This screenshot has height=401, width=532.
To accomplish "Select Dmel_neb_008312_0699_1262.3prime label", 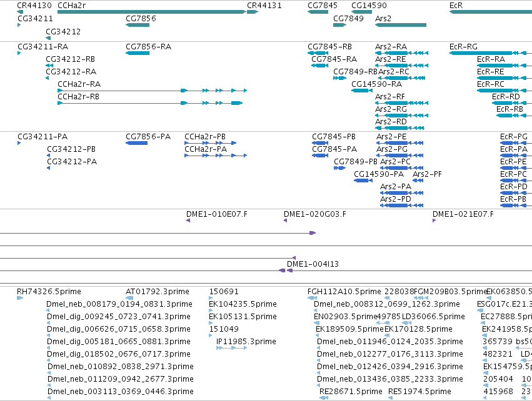I will click(387, 304).
